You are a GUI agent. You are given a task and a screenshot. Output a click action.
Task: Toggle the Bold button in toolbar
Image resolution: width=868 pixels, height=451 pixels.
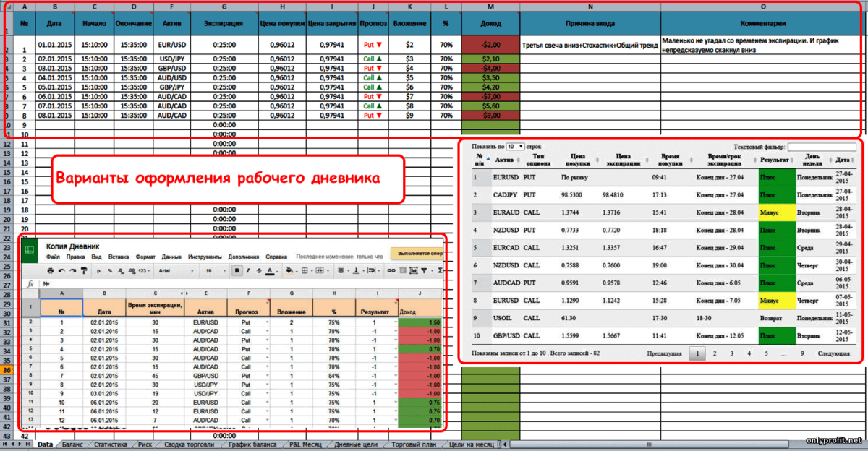tap(237, 270)
